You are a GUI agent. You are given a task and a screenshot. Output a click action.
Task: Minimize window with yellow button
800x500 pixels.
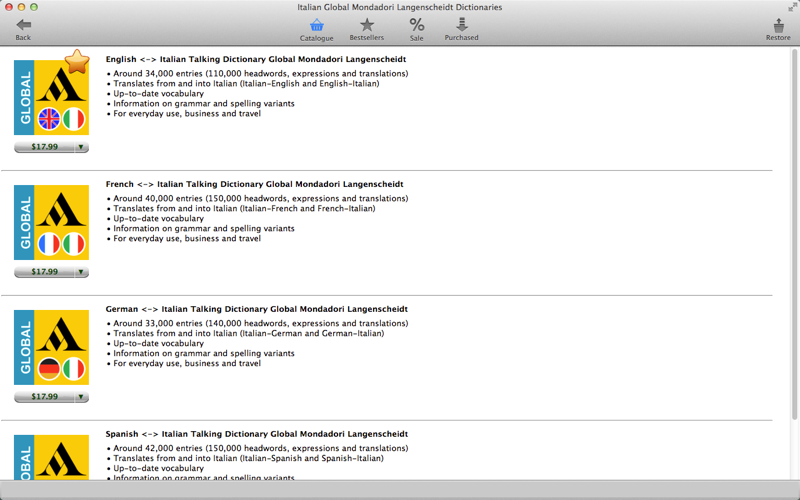coord(21,7)
